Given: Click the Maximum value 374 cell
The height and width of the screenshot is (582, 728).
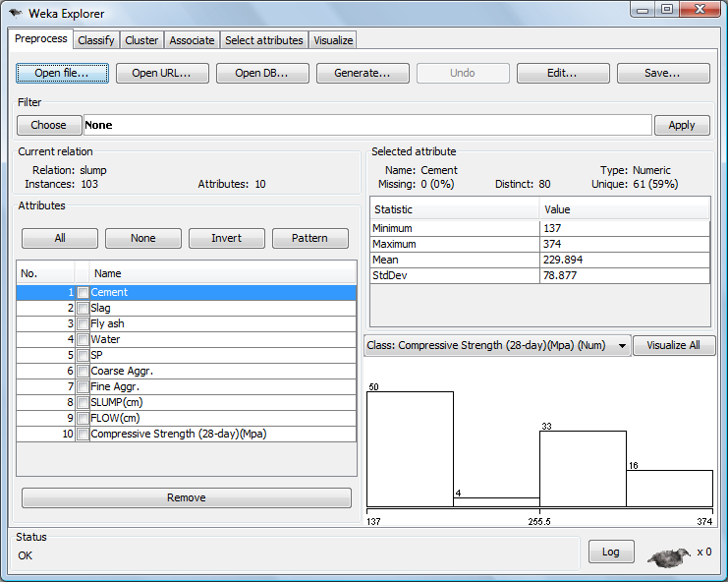Looking at the screenshot, I should click(x=625, y=245).
